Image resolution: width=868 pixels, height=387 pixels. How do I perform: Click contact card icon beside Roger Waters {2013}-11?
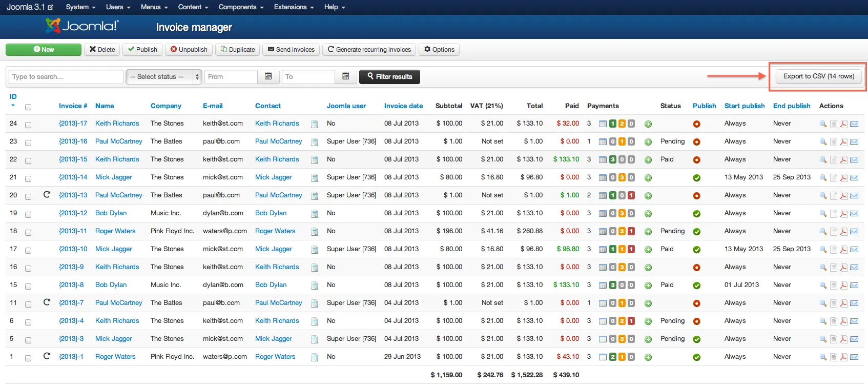(x=315, y=232)
